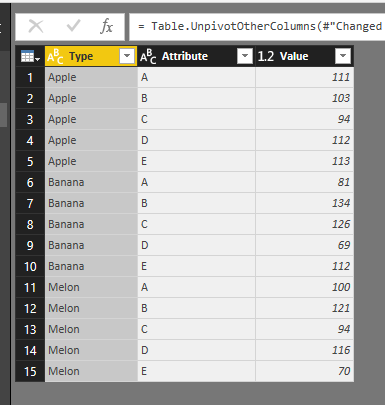Select row number 12
The height and width of the screenshot is (405, 385).
click(30, 308)
